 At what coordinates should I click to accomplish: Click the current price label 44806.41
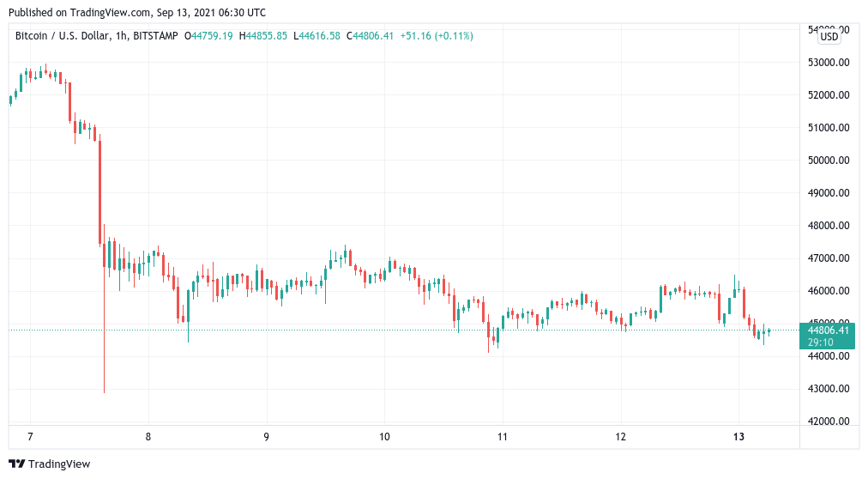click(x=828, y=330)
